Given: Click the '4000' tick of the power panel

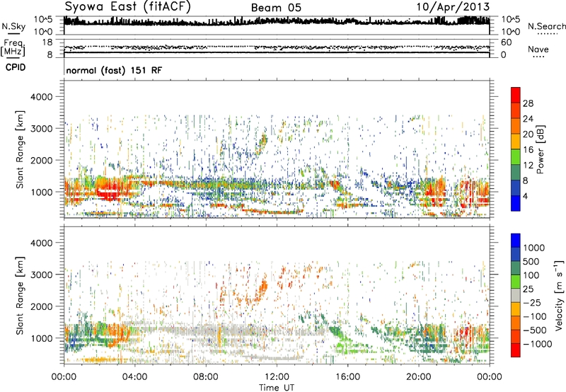Looking at the screenshot, I should click(42, 97).
